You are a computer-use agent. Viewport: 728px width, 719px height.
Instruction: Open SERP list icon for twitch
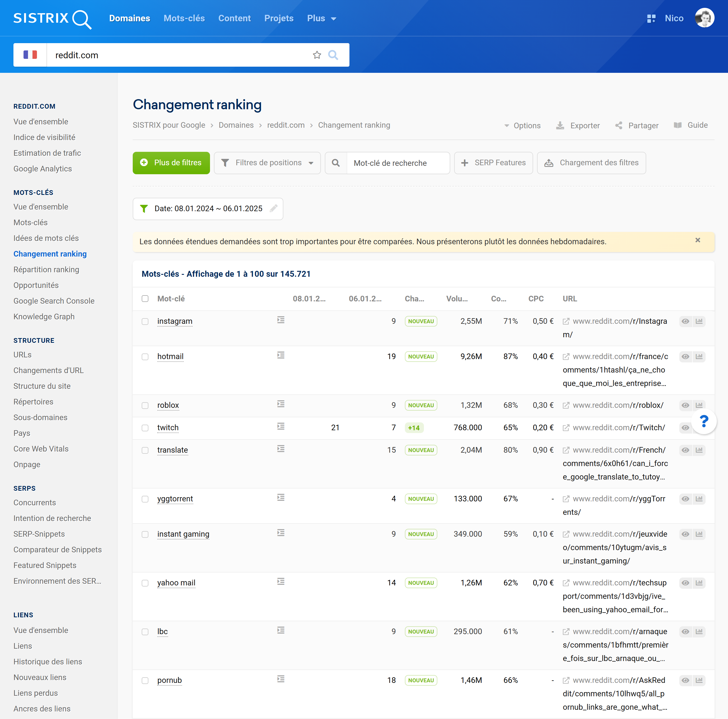(281, 426)
